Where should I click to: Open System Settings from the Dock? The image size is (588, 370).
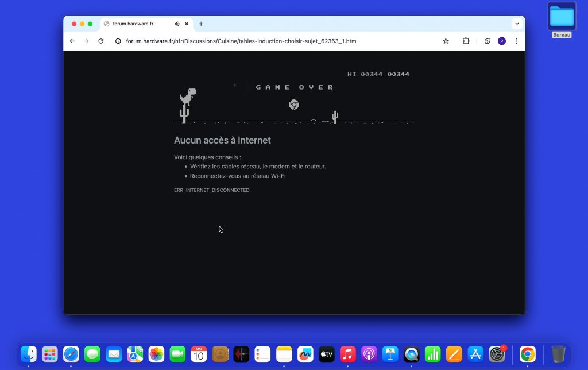[x=497, y=354]
